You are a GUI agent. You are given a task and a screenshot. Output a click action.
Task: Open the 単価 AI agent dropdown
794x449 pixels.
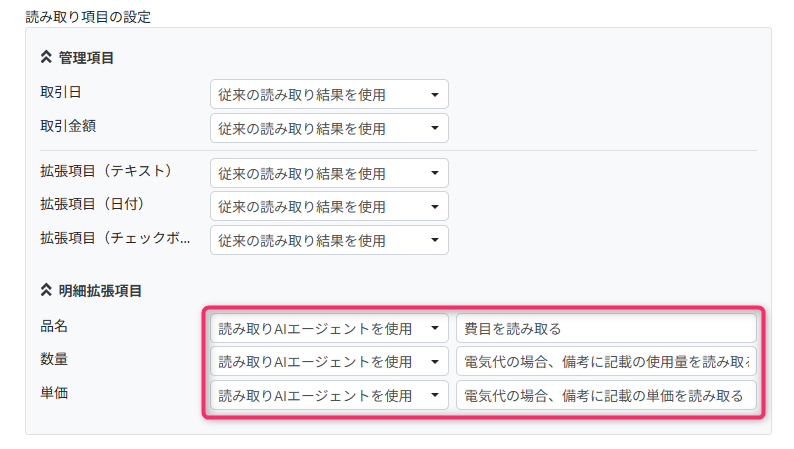click(x=329, y=395)
